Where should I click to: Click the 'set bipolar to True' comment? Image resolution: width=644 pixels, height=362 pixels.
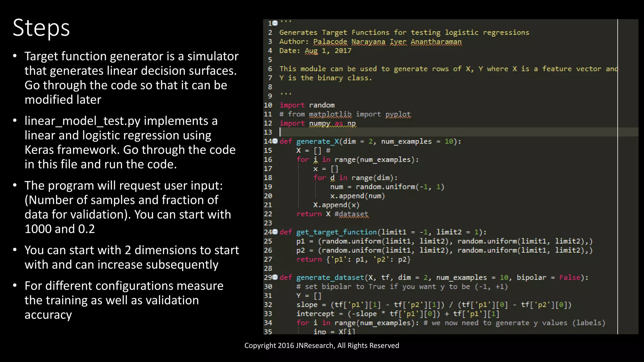402,287
